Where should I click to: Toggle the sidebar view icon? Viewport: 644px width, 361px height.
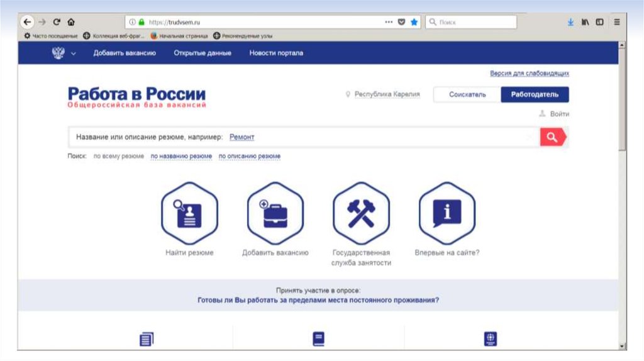pos(599,22)
